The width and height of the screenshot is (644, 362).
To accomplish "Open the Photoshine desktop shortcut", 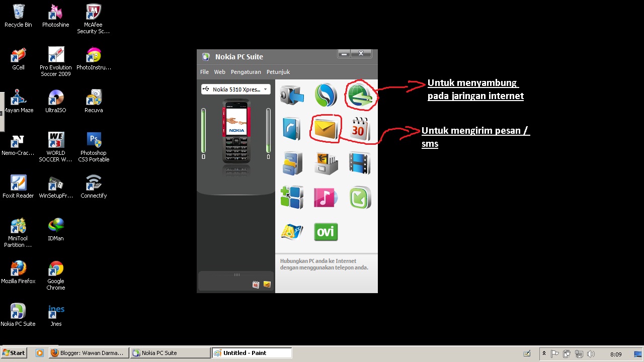I will (x=55, y=16).
